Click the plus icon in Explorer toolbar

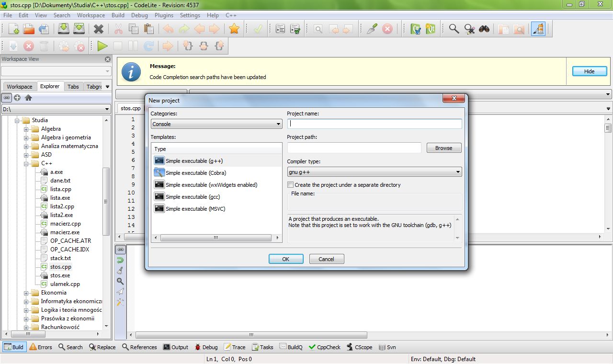click(x=17, y=98)
